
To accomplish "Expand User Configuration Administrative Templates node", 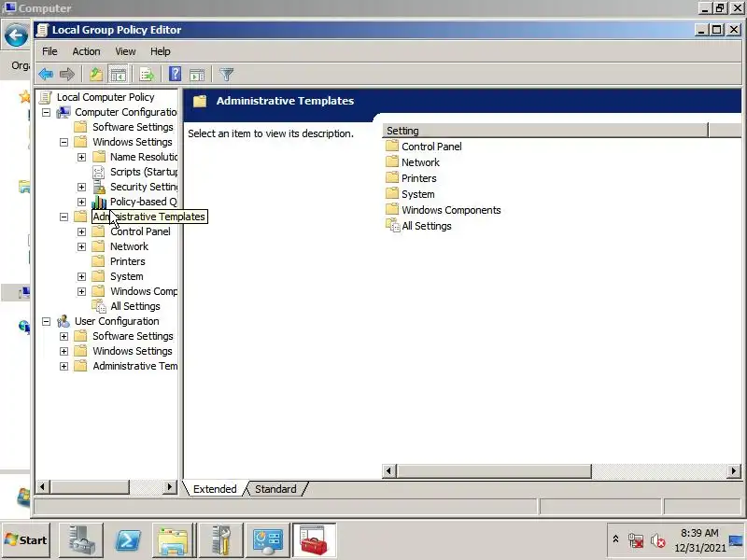I will point(63,366).
